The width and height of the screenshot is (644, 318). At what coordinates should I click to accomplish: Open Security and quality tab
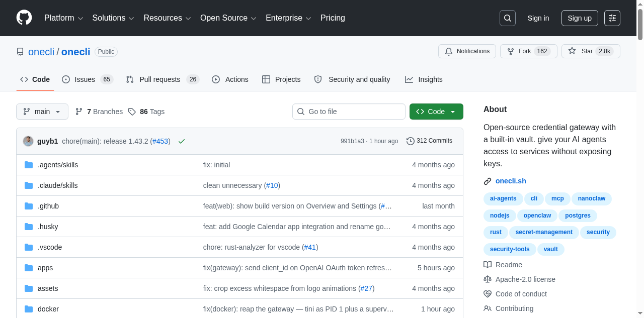[x=352, y=79]
